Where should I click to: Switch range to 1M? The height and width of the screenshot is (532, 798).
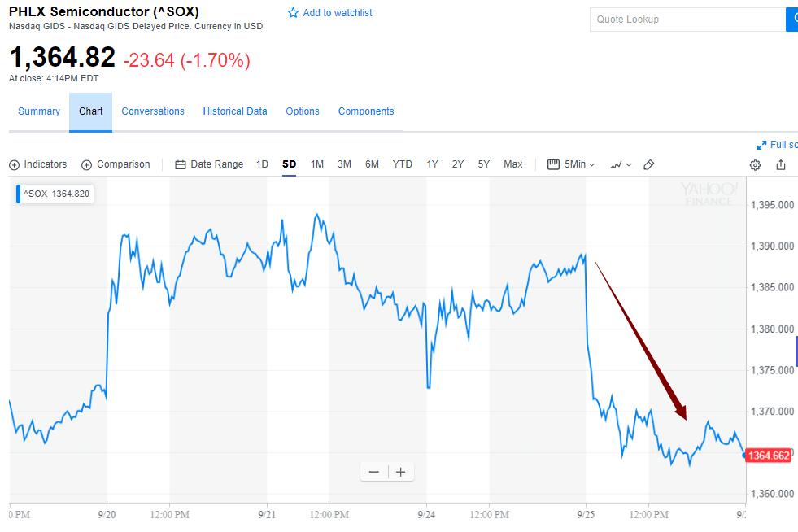click(x=317, y=164)
